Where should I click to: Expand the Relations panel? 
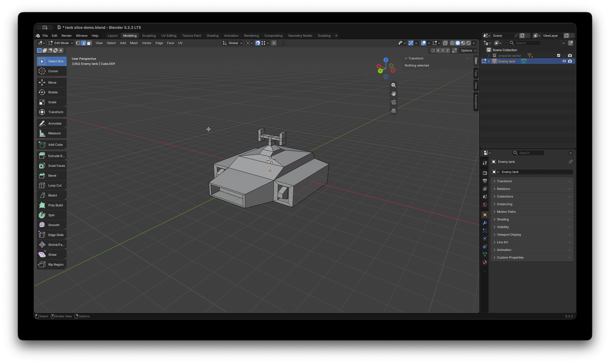pyautogui.click(x=532, y=189)
